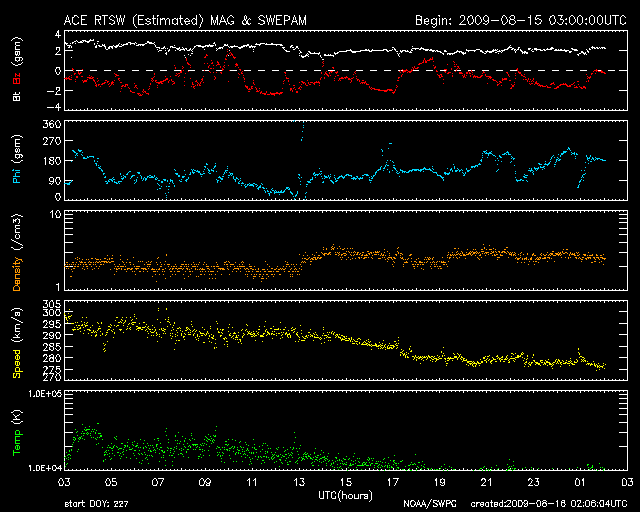This screenshot has width=640, height=512.
Task: Click the '1.0E+04' tick label on the Temp axis
Action: point(44,468)
